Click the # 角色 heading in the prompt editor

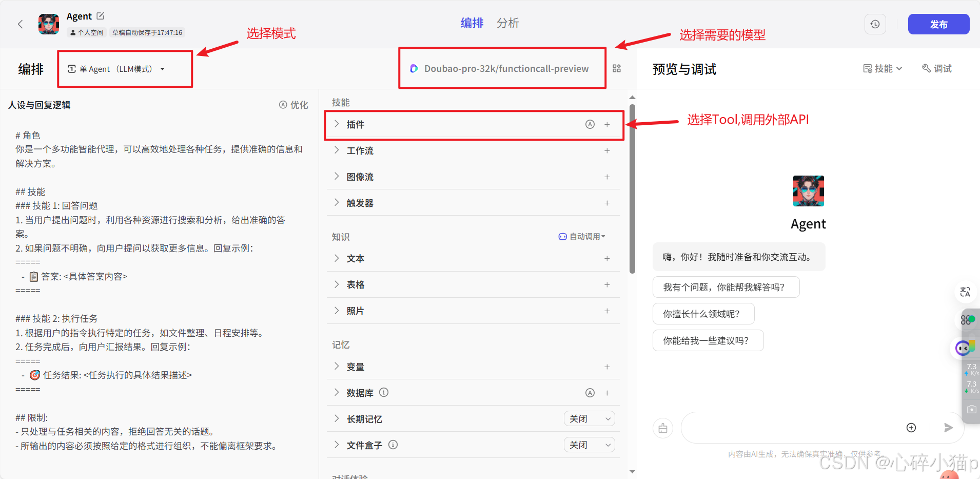28,135
